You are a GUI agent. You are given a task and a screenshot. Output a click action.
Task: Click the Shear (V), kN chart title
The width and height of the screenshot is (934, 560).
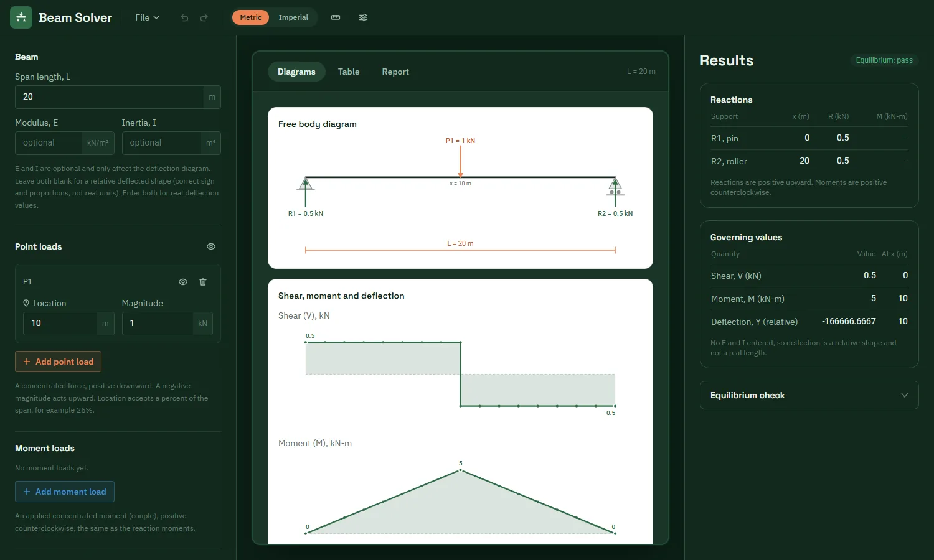click(x=304, y=315)
